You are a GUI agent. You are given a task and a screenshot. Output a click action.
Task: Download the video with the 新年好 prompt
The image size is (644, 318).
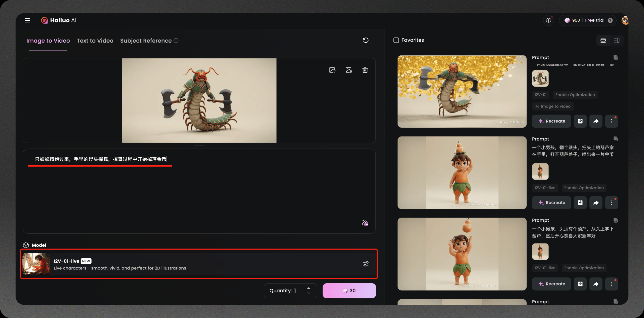click(x=580, y=284)
